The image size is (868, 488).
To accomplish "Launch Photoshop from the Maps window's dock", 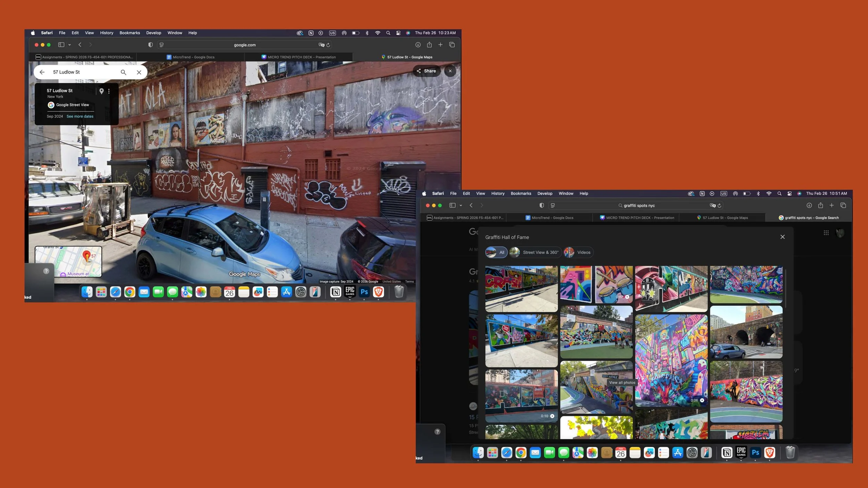I will pyautogui.click(x=364, y=292).
